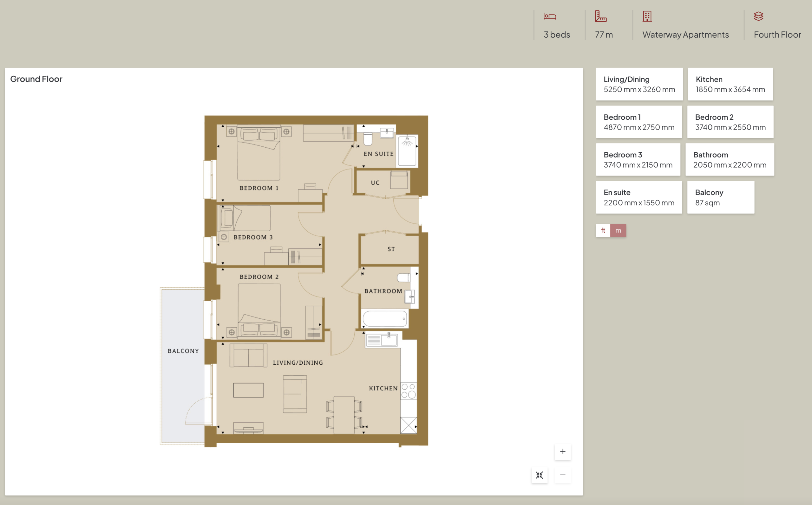Click the Bedroom 2 dimensions card
This screenshot has height=505, width=812.
click(x=730, y=122)
